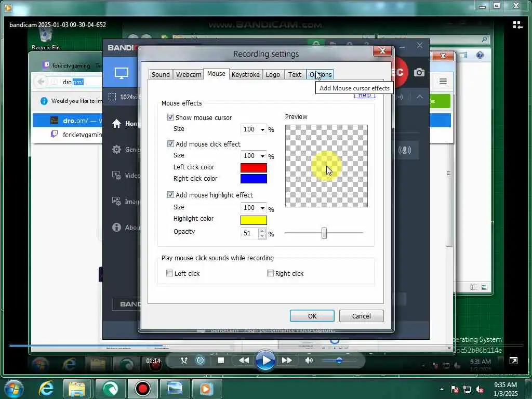The image size is (532, 399).
Task: Open Bandicam General settings gear
Action: pos(116,149)
